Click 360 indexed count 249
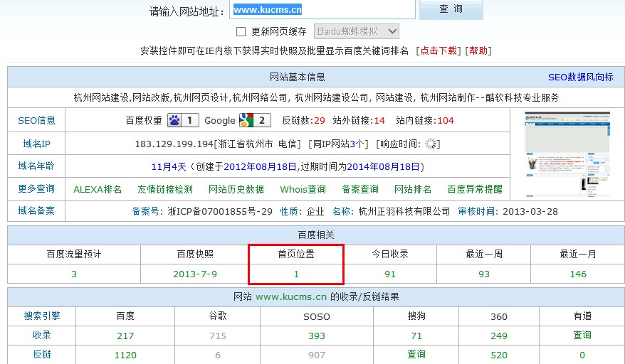The image size is (625, 364). click(x=498, y=336)
